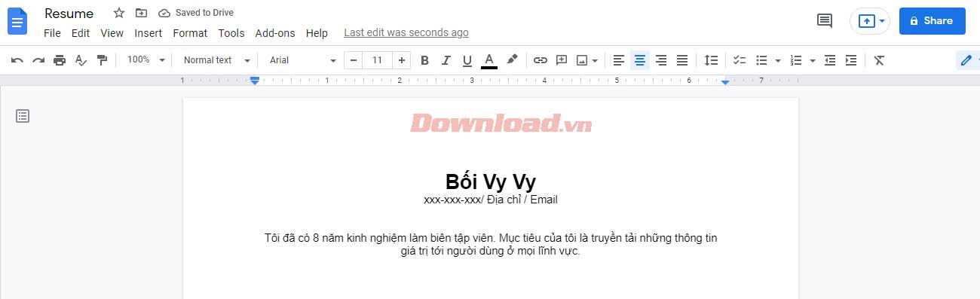Toggle bold formatting
This screenshot has height=299, width=980.
tap(424, 60)
